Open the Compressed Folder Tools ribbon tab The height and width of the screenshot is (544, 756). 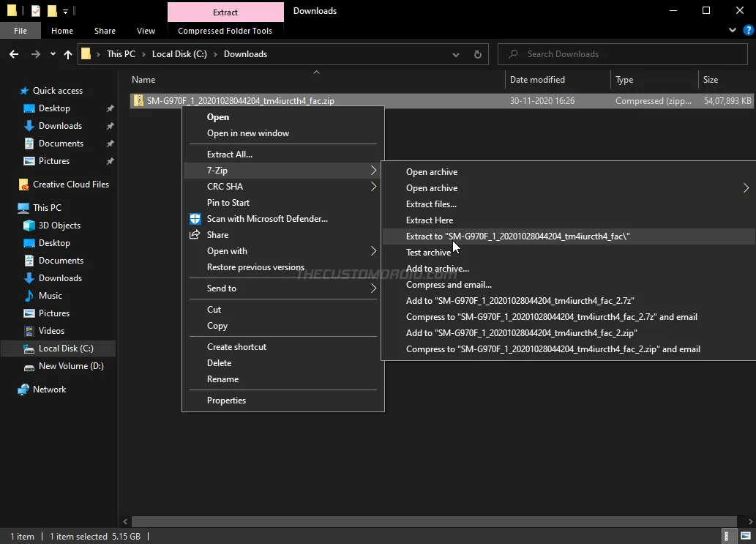(x=225, y=31)
